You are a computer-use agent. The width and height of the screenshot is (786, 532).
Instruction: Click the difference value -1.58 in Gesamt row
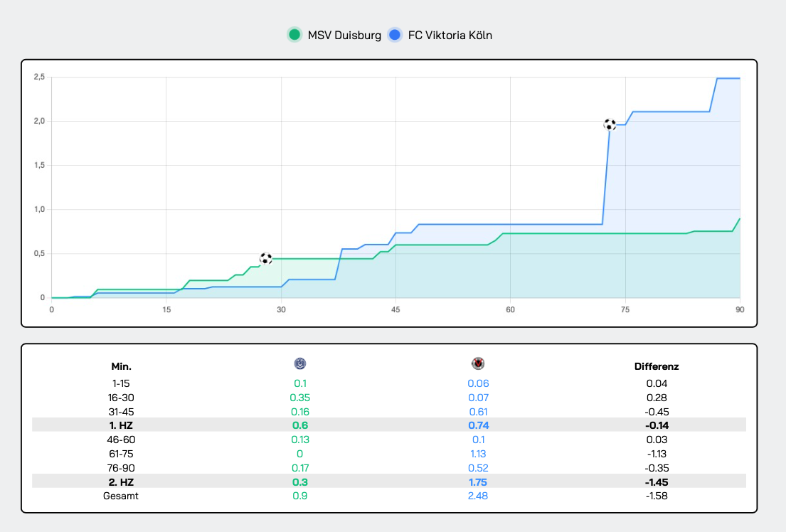[x=657, y=496]
